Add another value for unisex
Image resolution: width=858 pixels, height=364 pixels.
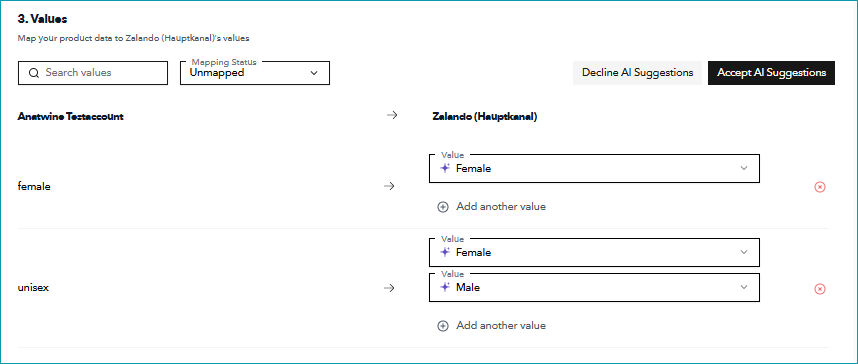point(491,326)
